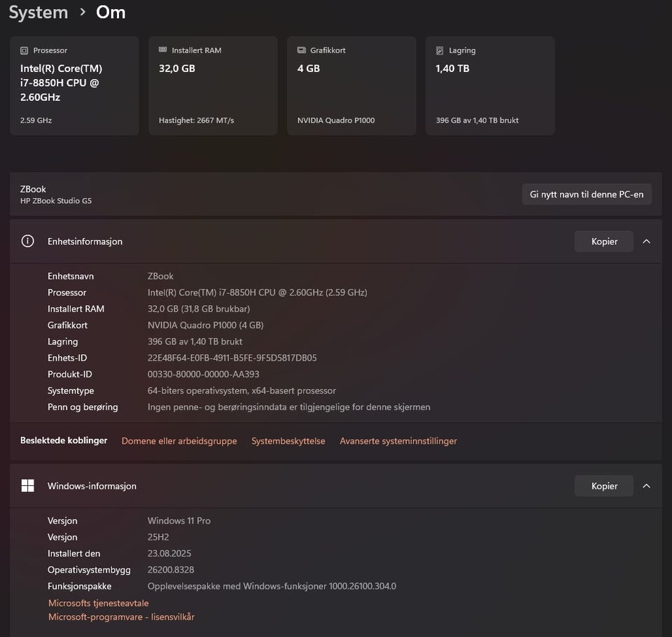Click the 4 GB heading in Grafikkort card
Screen dimensions: 672x637
click(309, 69)
